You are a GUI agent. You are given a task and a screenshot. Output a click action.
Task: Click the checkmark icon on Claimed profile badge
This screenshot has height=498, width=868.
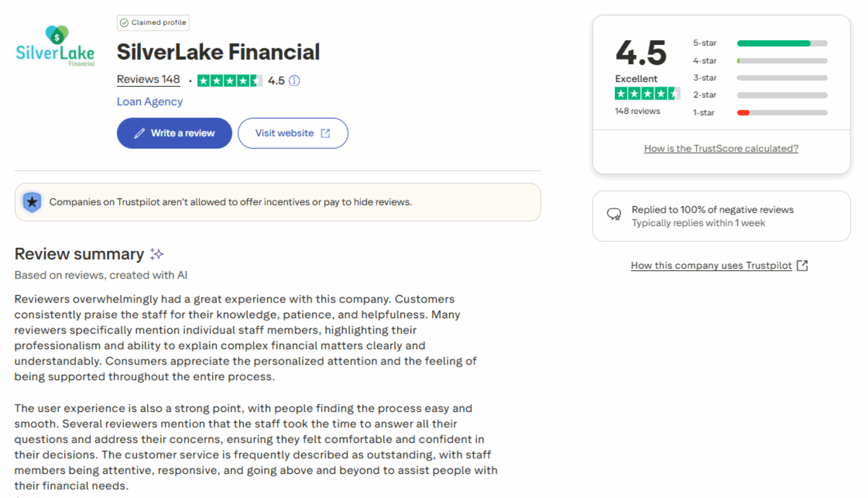point(125,22)
